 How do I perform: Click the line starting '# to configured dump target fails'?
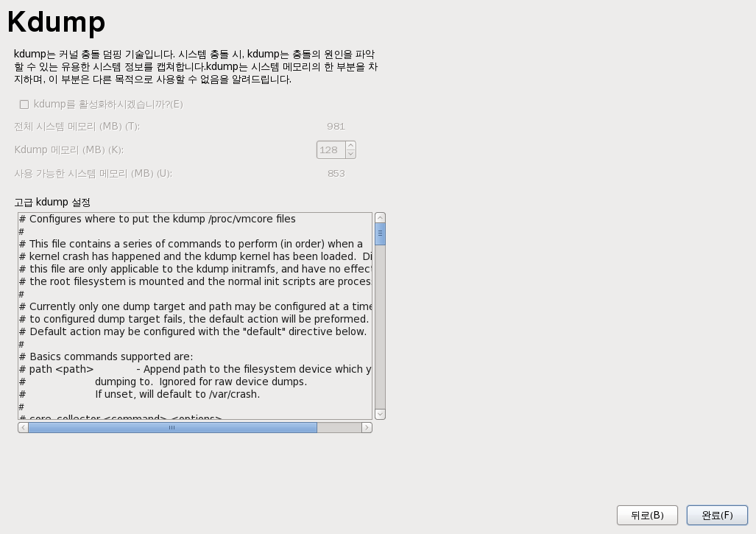(x=194, y=320)
